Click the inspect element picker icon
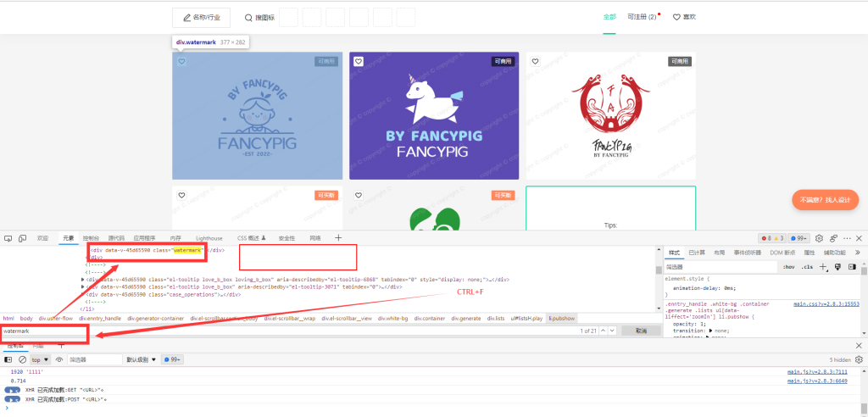868x417 pixels. tap(8, 238)
